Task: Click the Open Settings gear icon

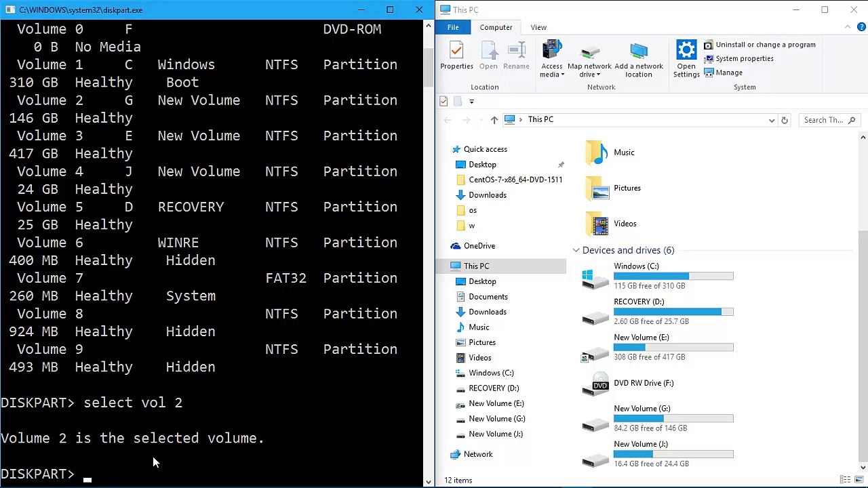Action: 686,59
